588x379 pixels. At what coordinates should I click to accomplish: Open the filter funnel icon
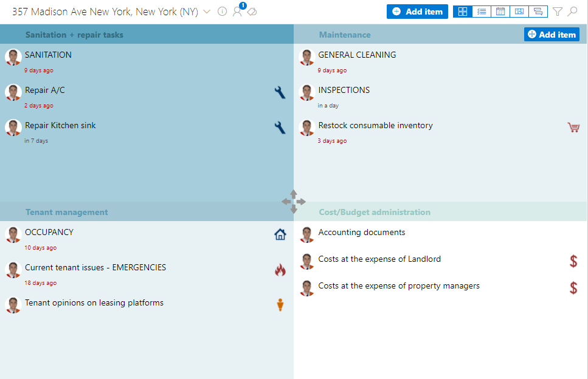point(557,12)
